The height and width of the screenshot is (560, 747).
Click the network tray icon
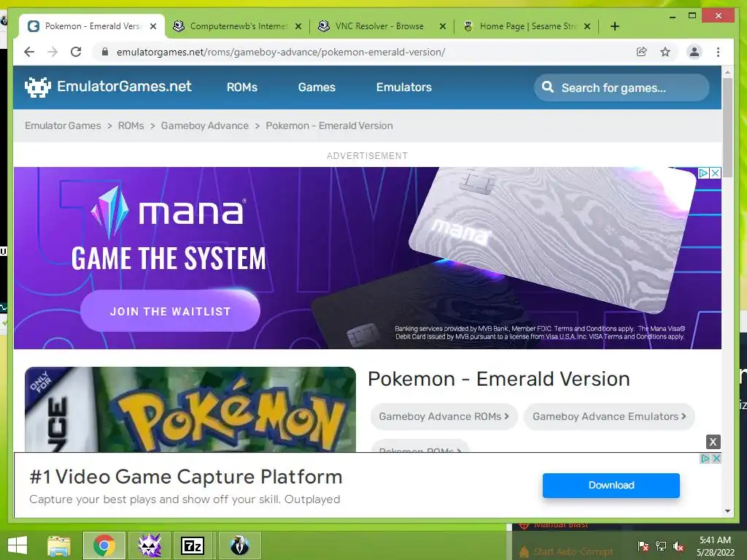(661, 546)
